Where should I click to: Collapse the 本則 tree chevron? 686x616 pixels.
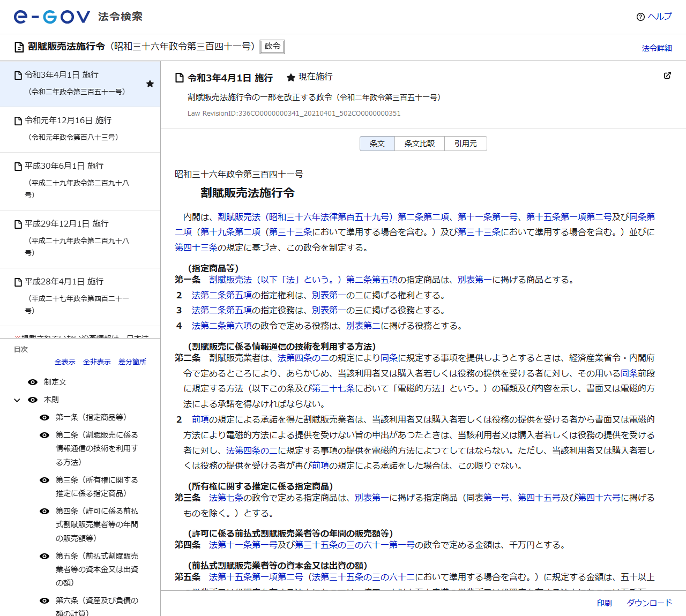click(x=17, y=400)
